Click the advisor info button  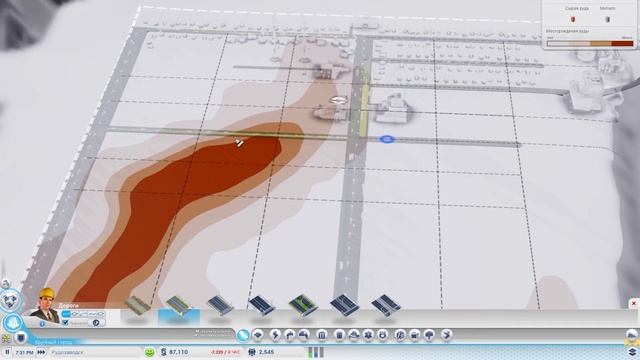42,324
